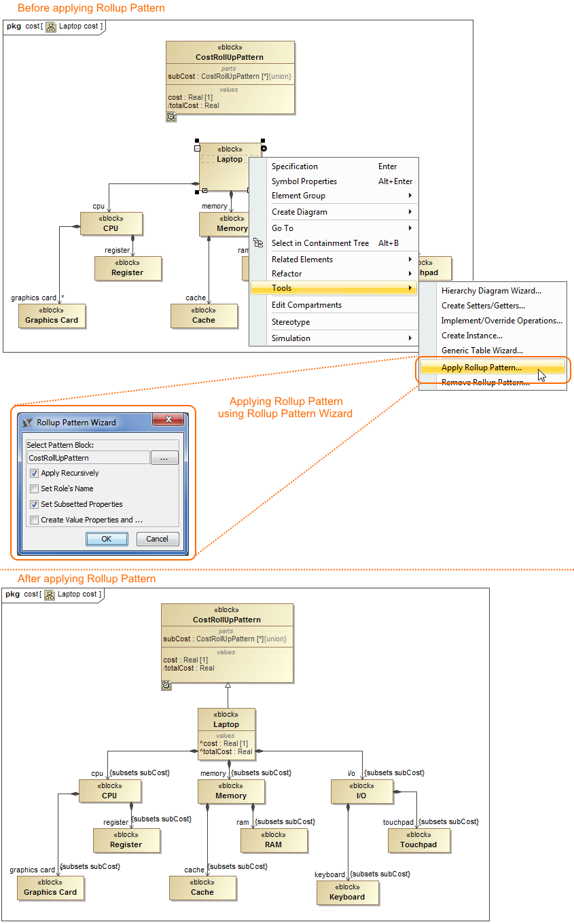Click the browse (...) button beside CostRollUpPattern
This screenshot has width=574, height=924.
[x=164, y=458]
